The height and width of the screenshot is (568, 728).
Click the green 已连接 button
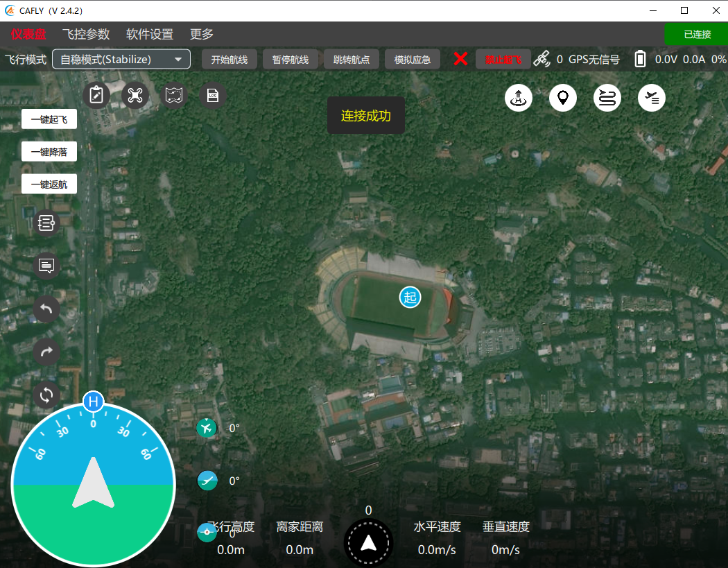point(697,35)
